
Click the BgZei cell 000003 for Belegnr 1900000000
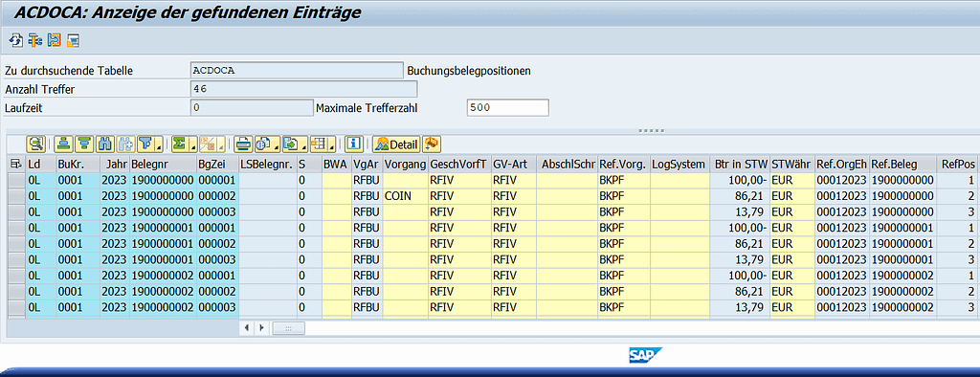click(217, 212)
